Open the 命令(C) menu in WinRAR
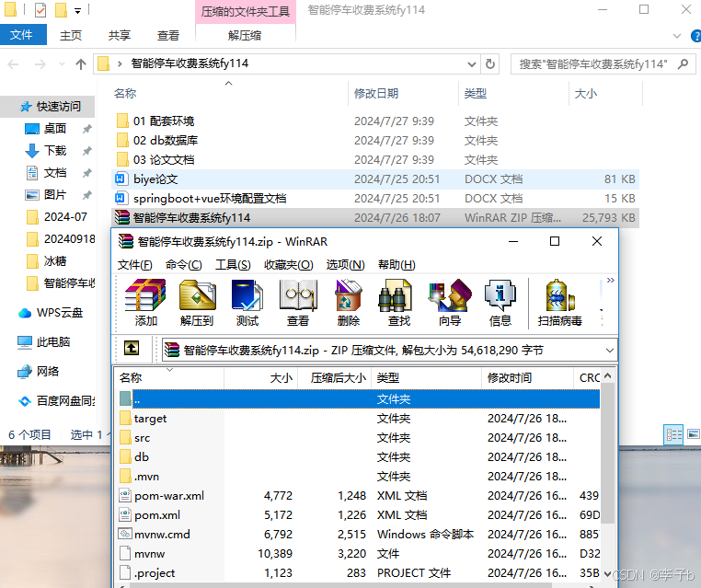This screenshot has height=588, width=701. 184,265
